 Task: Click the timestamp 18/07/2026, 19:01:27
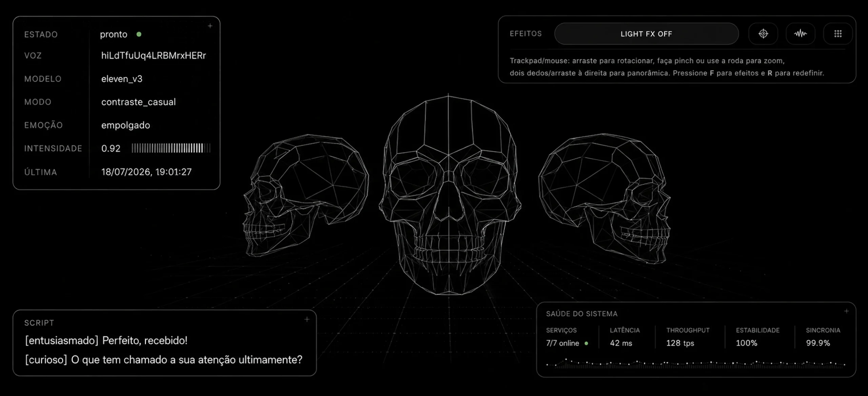click(x=146, y=172)
